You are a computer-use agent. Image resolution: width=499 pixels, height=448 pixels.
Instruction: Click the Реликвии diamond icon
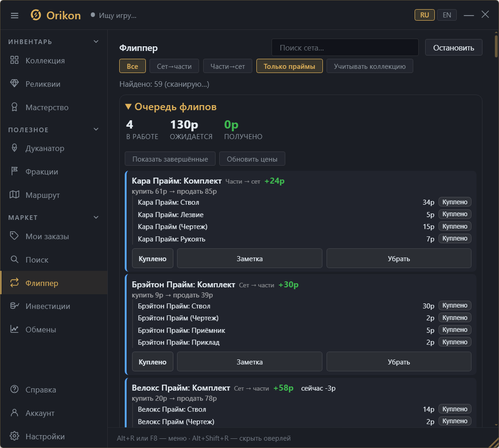(14, 84)
